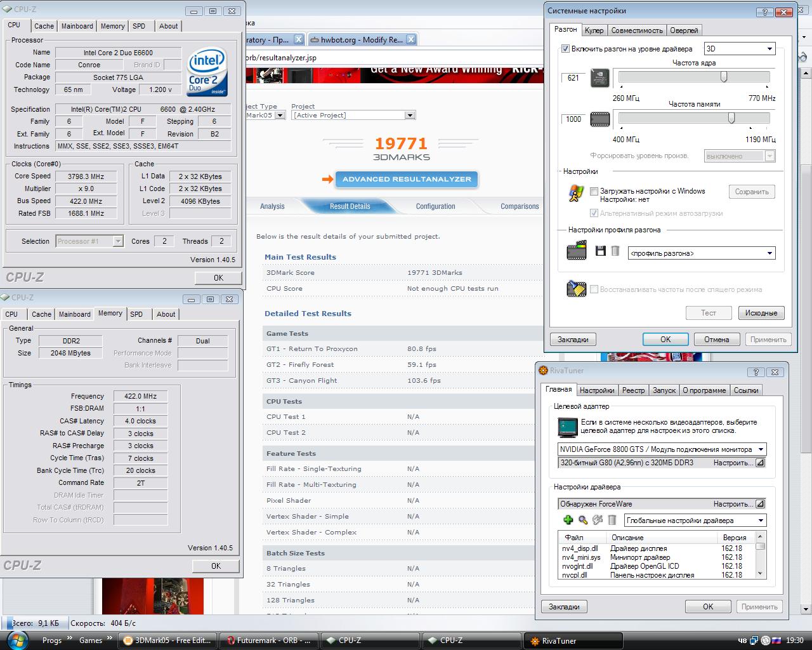Close the hwbot.org browser tab
The image size is (812, 650).
(x=411, y=39)
